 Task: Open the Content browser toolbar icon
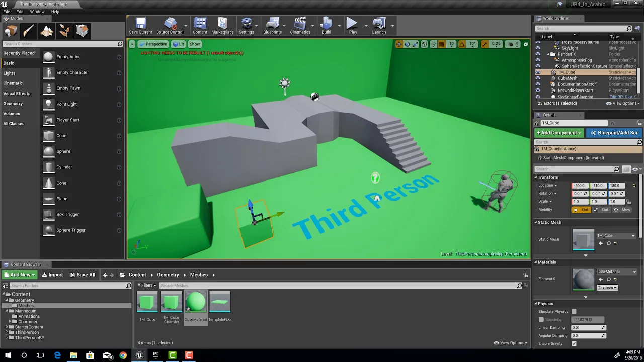[200, 26]
